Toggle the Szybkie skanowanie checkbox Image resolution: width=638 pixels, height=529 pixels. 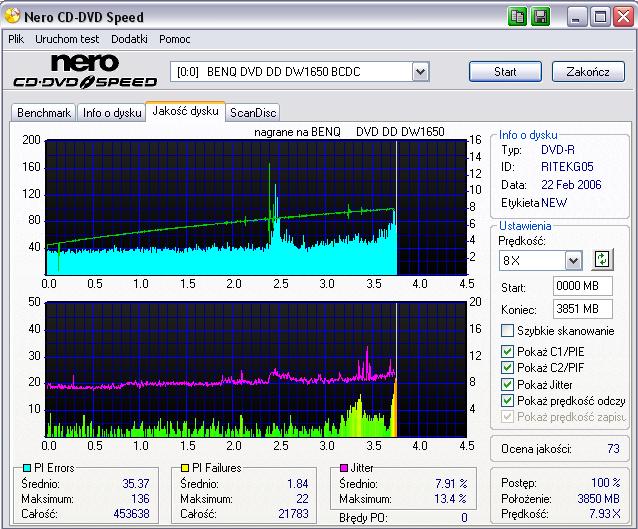tap(507, 330)
